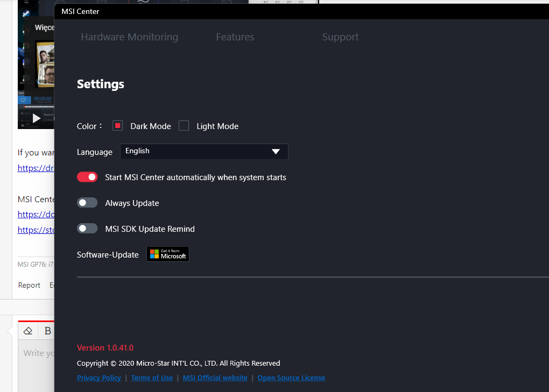Image resolution: width=549 pixels, height=392 pixels.
Task: Click Report under the forum post
Action: 29,285
